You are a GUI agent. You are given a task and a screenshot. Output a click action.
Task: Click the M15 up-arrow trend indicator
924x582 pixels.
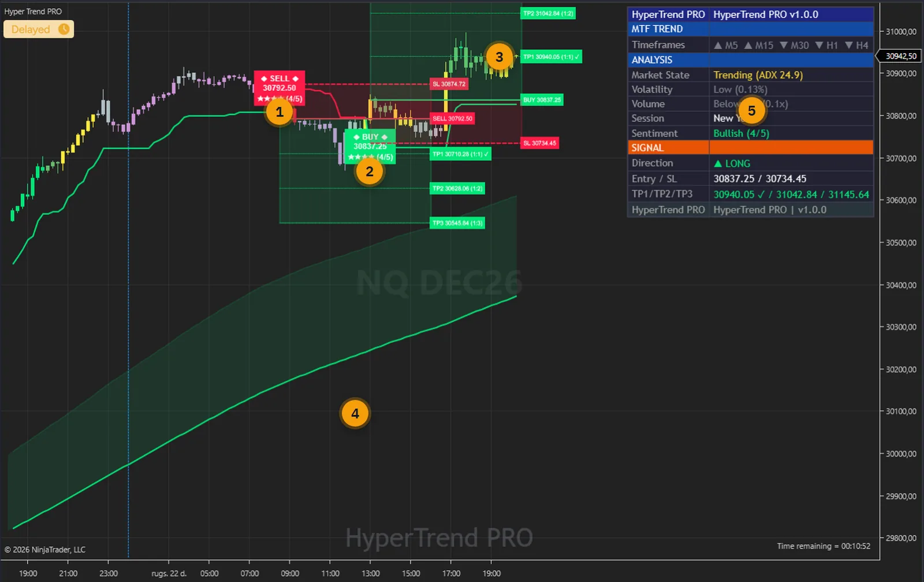[748, 45]
